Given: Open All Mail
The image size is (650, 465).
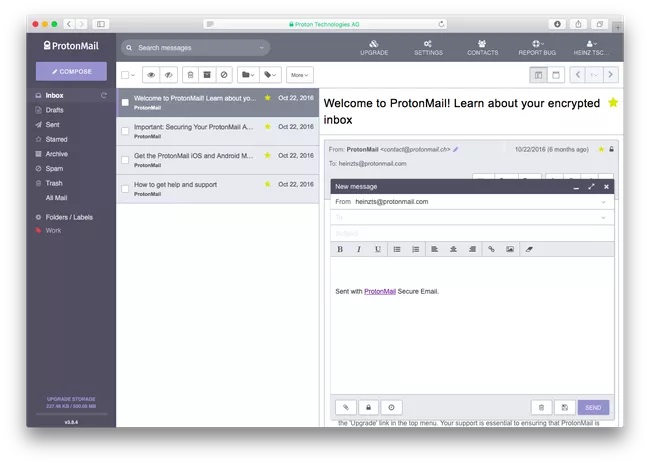Looking at the screenshot, I should tap(56, 198).
